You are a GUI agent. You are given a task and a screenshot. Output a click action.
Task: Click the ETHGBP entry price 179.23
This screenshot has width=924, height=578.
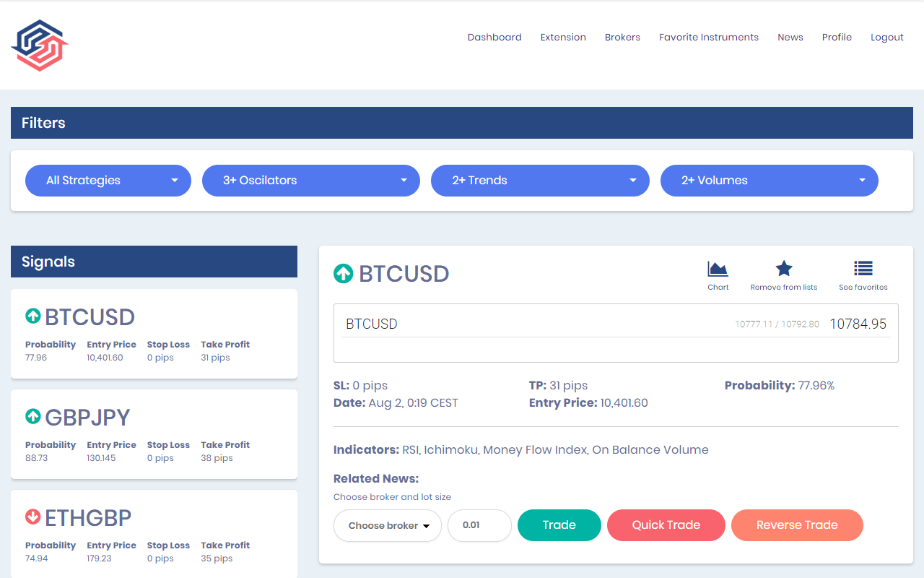click(100, 558)
